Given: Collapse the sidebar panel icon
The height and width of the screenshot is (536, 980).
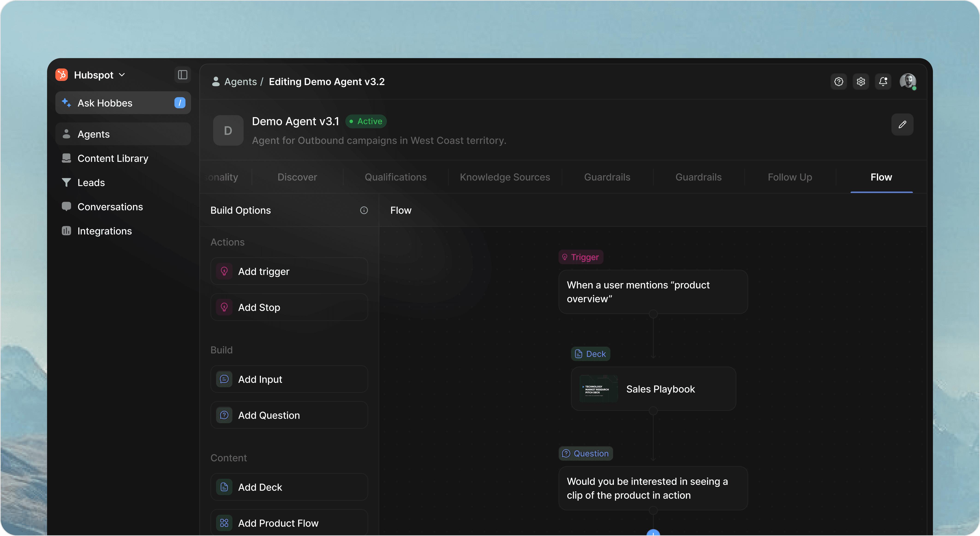Looking at the screenshot, I should coord(183,75).
